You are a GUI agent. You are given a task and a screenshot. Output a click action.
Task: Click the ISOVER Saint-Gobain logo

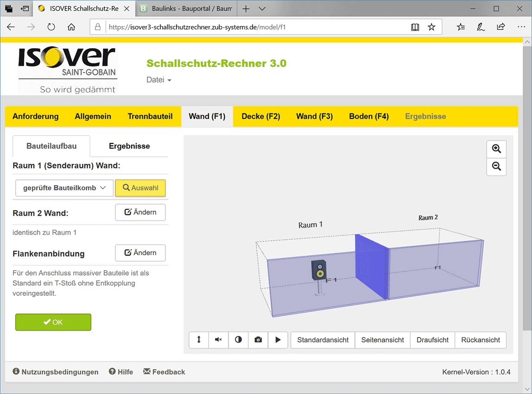click(x=68, y=69)
